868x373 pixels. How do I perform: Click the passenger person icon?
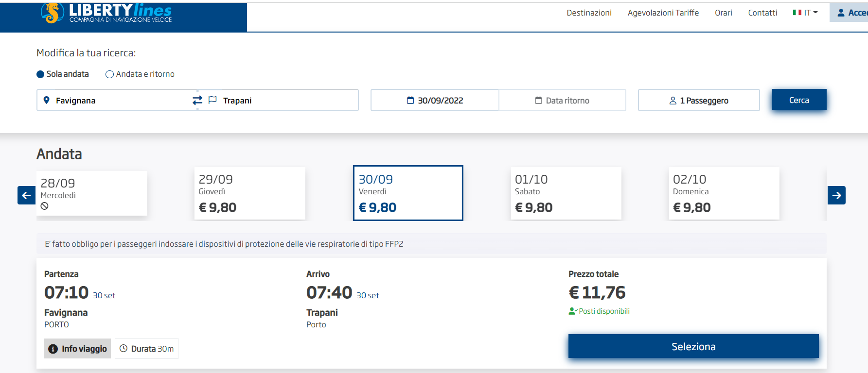click(673, 101)
